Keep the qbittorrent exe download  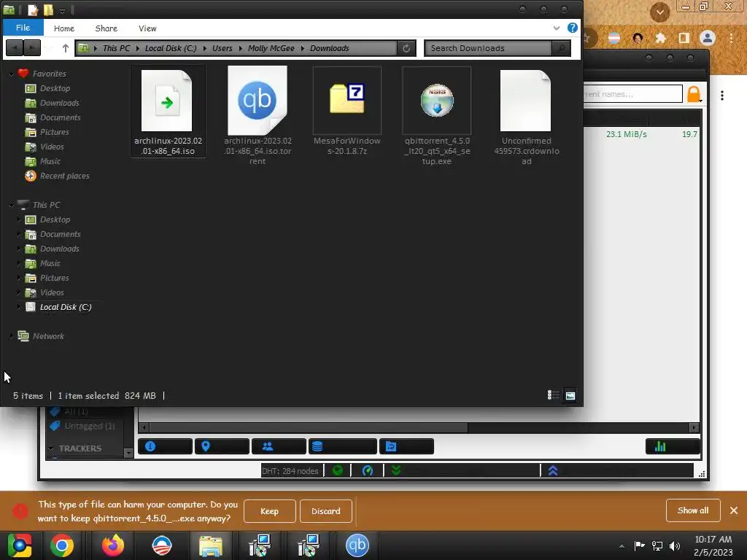(270, 511)
